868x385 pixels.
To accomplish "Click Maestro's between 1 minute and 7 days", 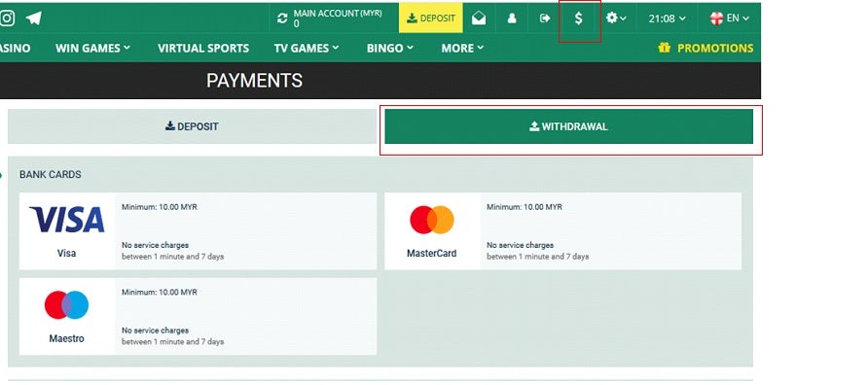I will [172, 342].
